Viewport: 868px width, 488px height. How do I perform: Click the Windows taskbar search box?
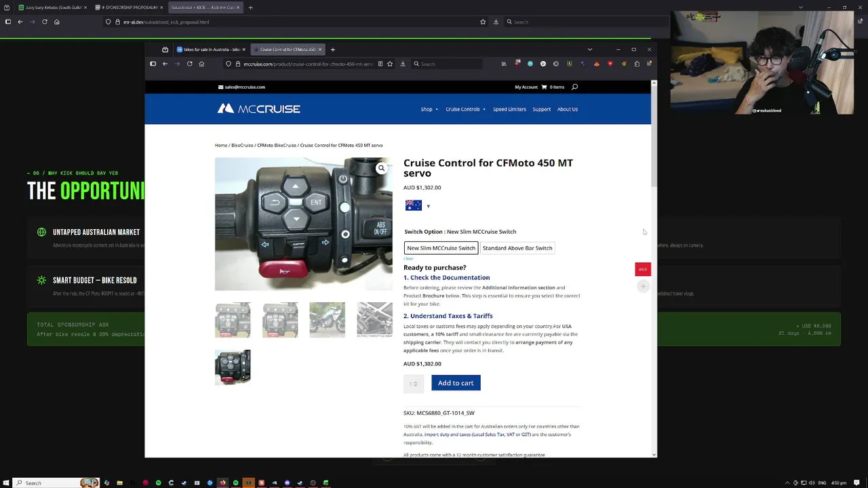tap(56, 483)
